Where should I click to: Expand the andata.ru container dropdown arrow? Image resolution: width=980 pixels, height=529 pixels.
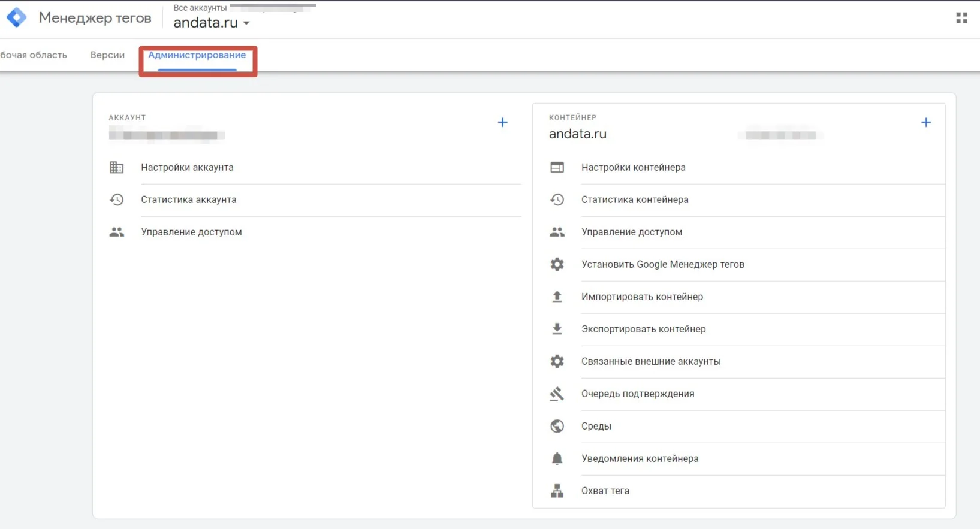click(246, 23)
